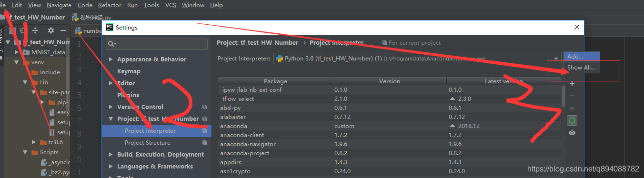Expand the MNIST_data folder node

coord(17,52)
